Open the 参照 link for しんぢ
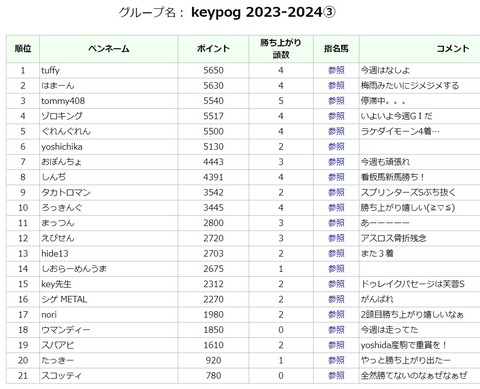The width and height of the screenshot is (480, 389). (336, 177)
